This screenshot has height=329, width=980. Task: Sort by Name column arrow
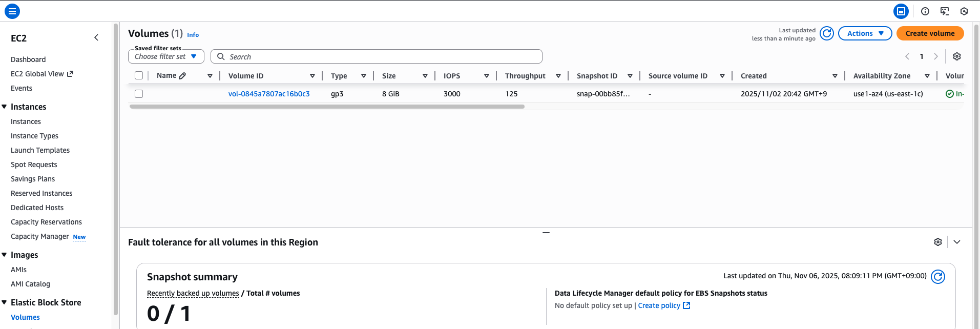pyautogui.click(x=210, y=76)
